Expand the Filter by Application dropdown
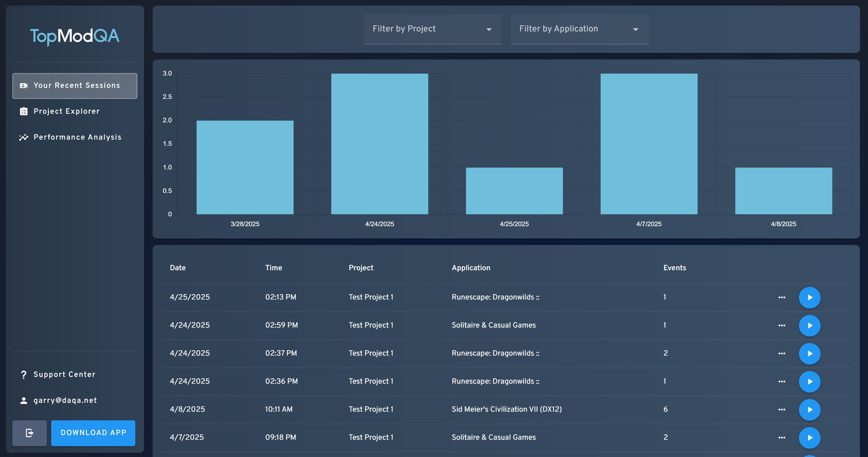This screenshot has height=457, width=868. click(579, 29)
